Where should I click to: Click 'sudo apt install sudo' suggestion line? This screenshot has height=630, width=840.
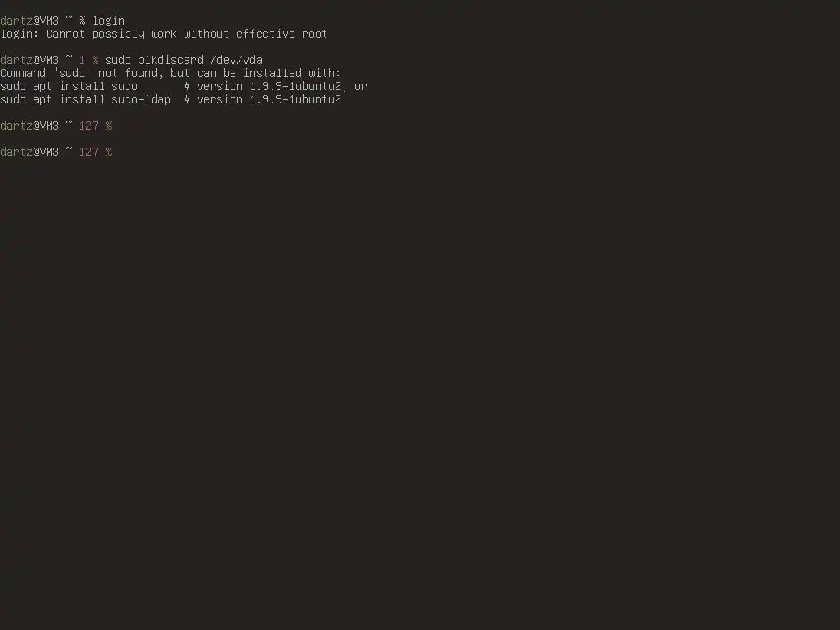click(x=69, y=86)
